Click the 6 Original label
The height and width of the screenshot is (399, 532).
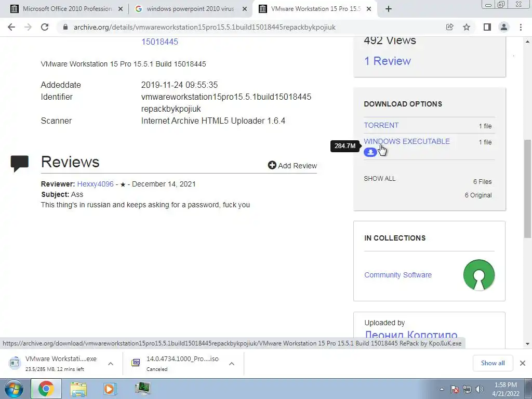(478, 195)
